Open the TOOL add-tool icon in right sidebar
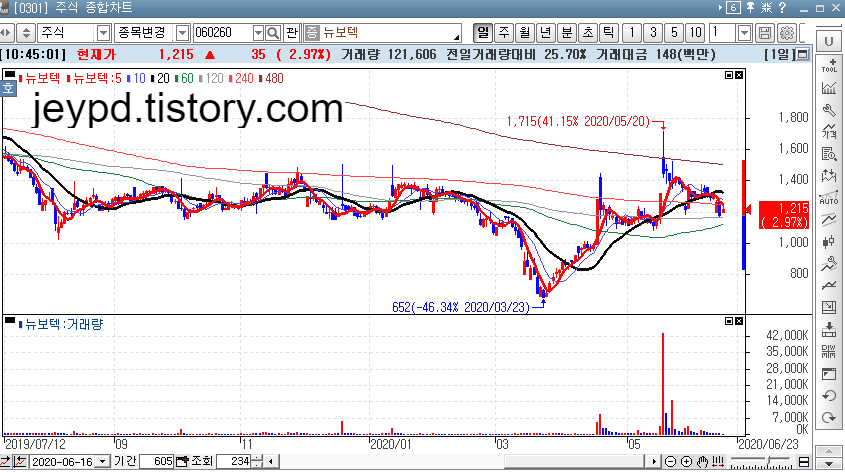 pyautogui.click(x=829, y=66)
